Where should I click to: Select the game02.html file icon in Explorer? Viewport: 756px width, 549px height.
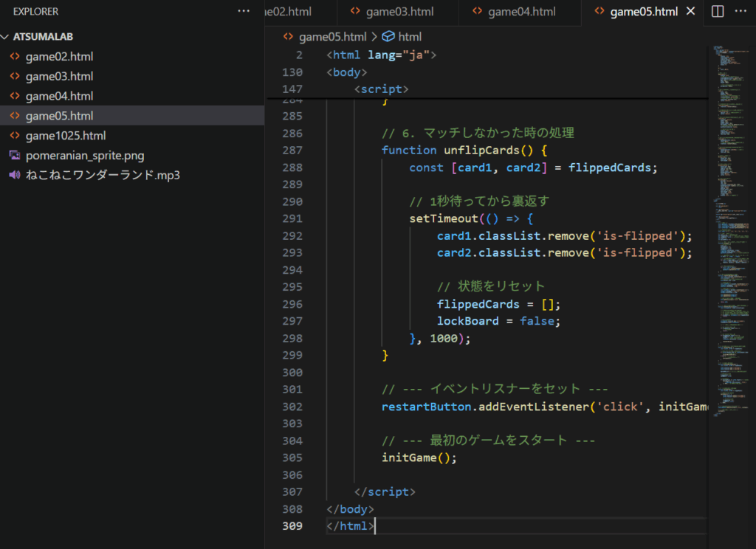point(16,56)
